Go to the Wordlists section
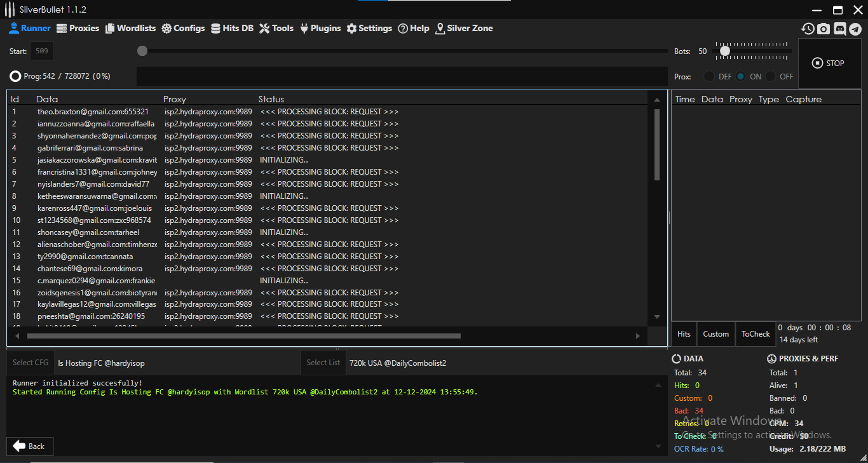Viewport: 868px width, 463px height. click(130, 28)
